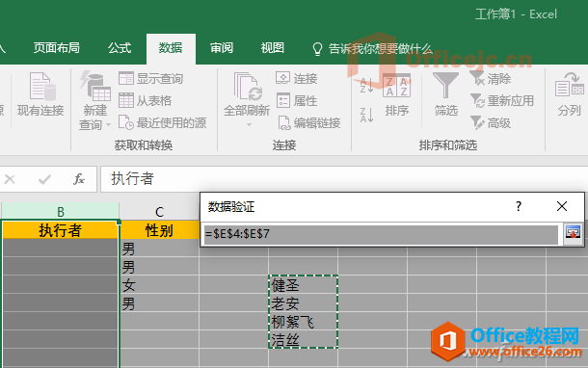This screenshot has width=588, height=368.
Task: Click the formula bar showing 执行者
Action: [343, 179]
